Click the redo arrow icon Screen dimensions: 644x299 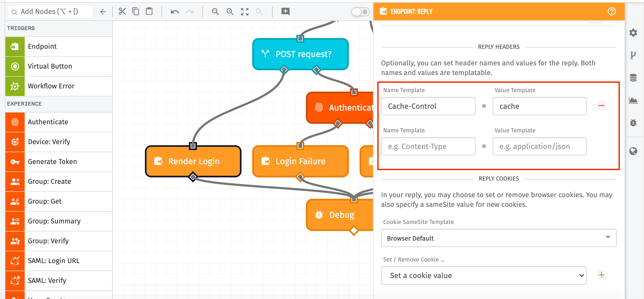pos(189,12)
